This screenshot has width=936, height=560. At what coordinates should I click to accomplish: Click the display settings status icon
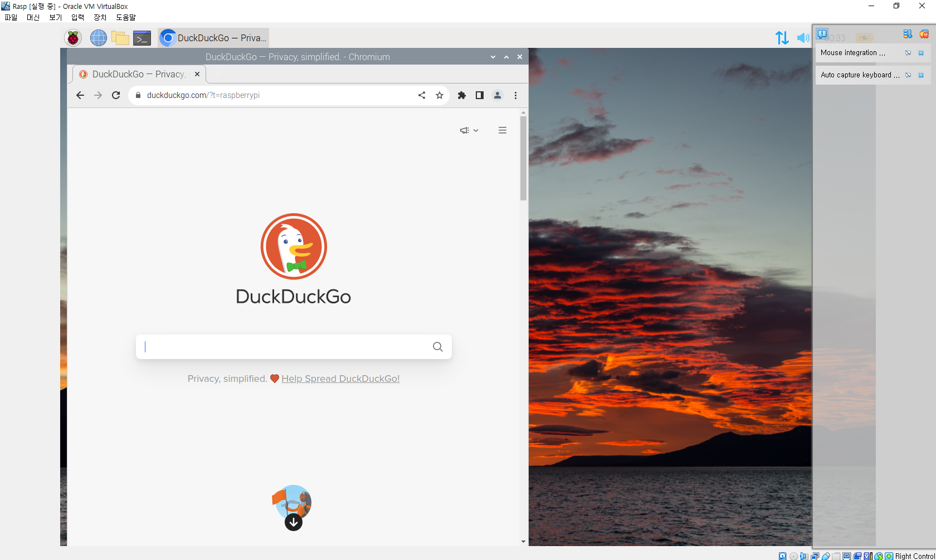[x=847, y=556]
